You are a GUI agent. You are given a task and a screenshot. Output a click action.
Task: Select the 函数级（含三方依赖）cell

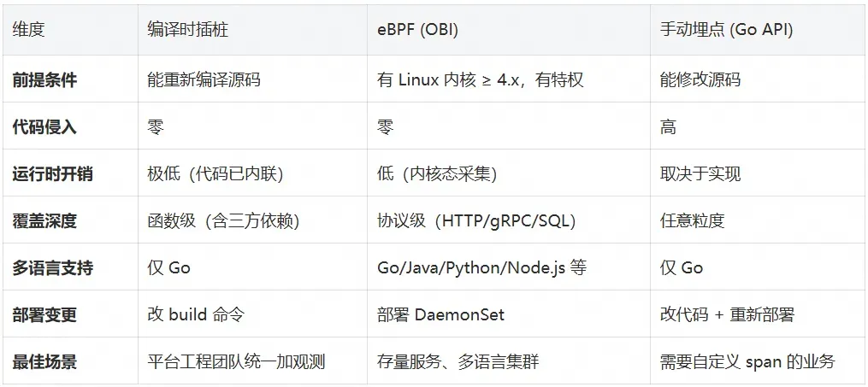pos(224,221)
